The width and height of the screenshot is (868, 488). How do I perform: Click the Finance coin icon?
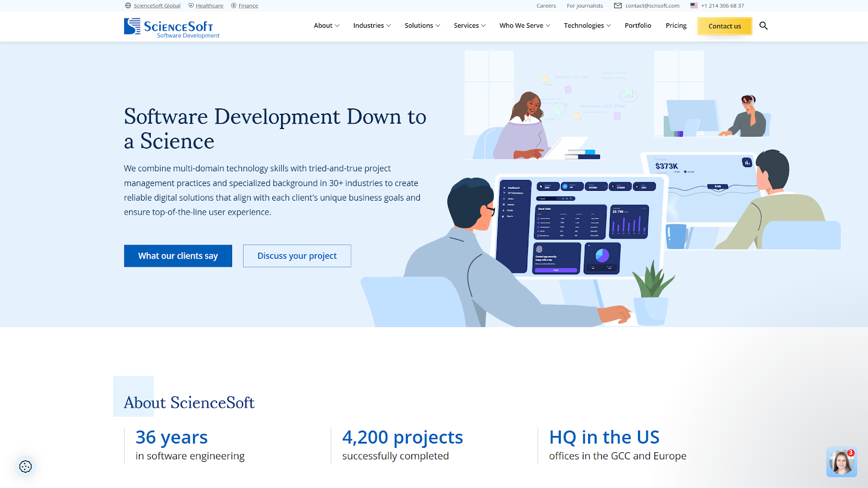point(234,5)
